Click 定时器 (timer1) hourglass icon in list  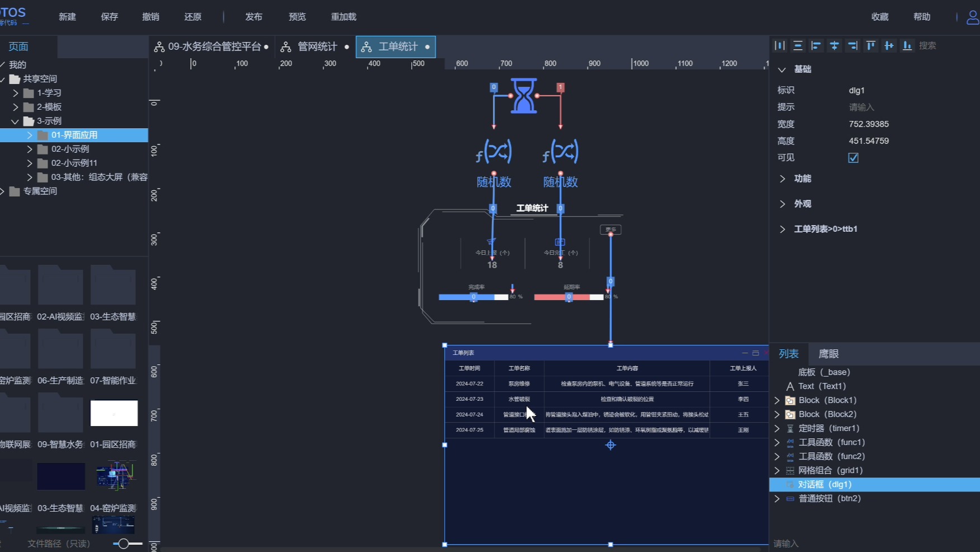(790, 428)
